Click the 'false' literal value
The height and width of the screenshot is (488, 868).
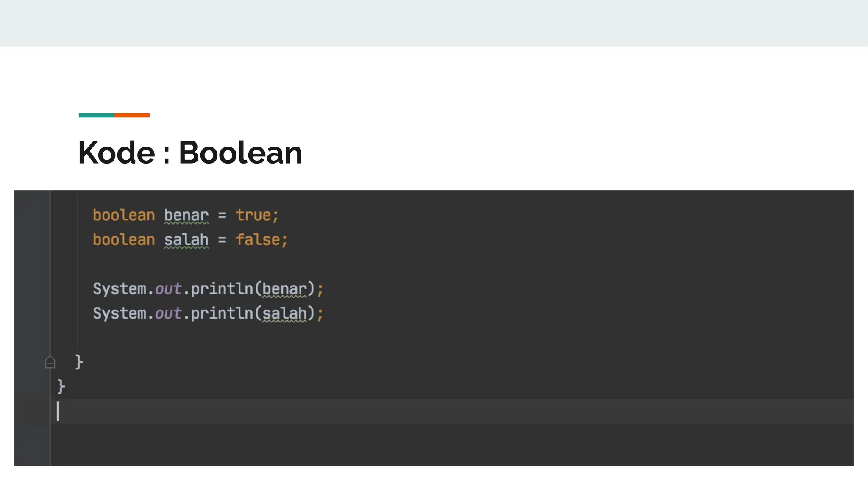(258, 240)
